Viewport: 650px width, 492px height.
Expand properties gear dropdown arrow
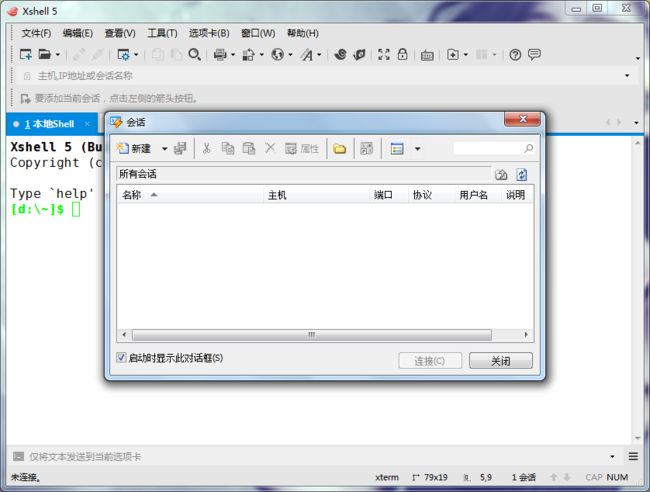pos(136,54)
